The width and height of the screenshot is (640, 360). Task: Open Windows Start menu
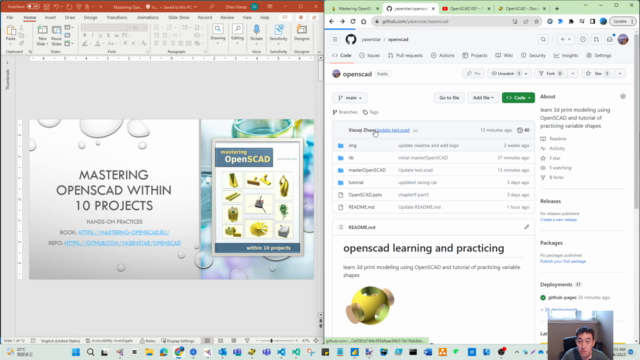point(76,352)
